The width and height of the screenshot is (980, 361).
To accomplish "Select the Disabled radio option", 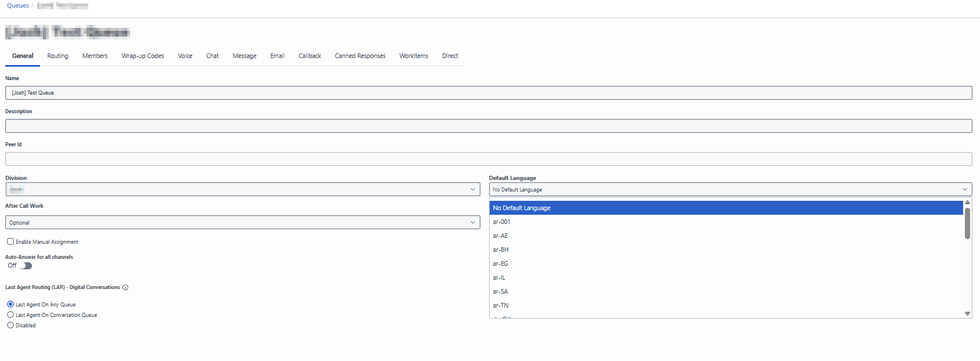I will 10,326.
